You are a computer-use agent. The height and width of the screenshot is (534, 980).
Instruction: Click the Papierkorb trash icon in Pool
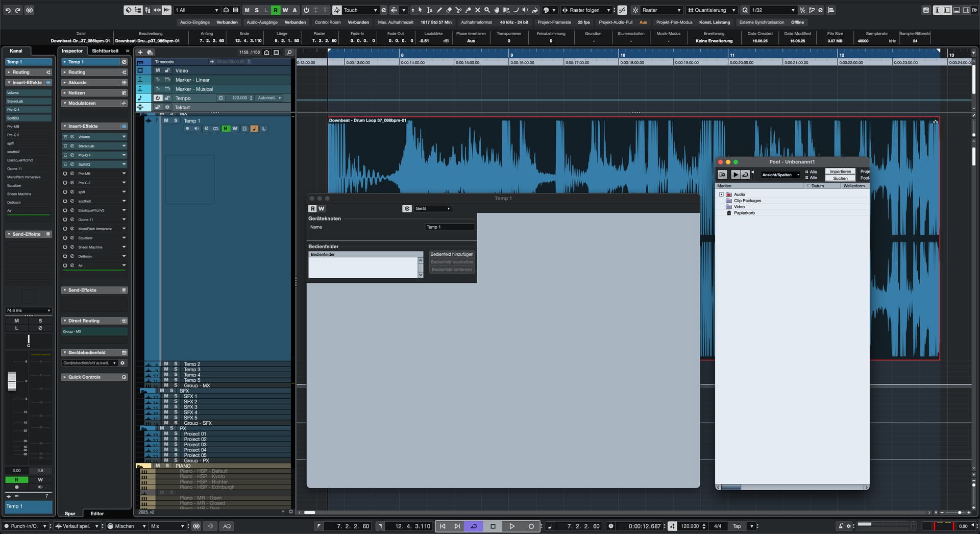(729, 213)
